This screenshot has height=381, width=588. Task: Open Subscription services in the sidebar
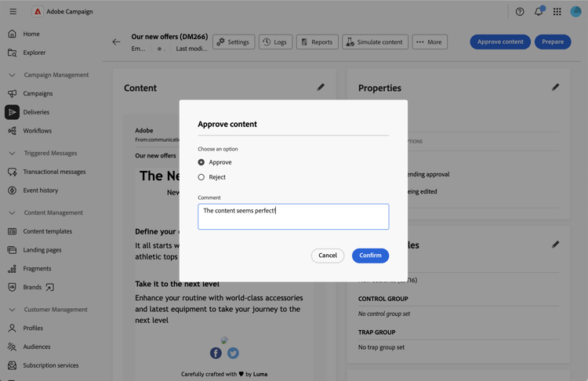51,365
